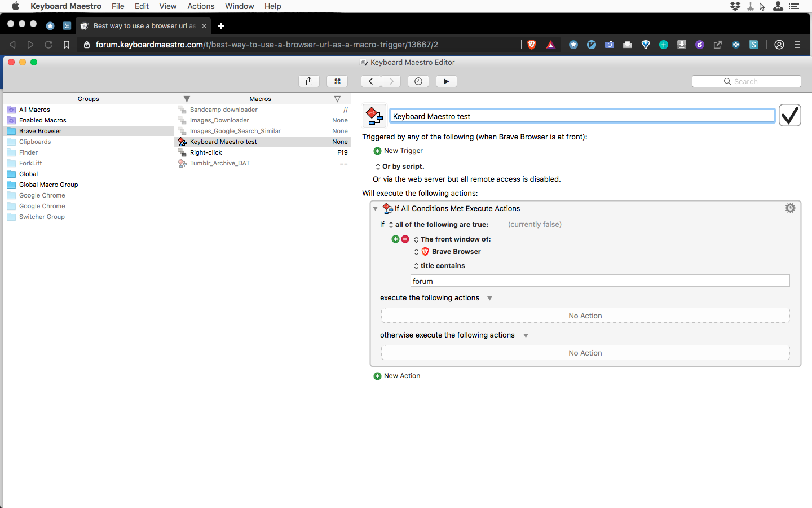Go back with the left arrow toolbar button
The height and width of the screenshot is (508, 812).
370,81
